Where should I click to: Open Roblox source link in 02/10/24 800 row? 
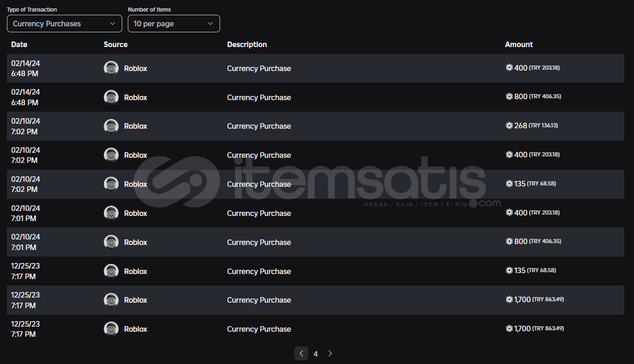point(136,242)
